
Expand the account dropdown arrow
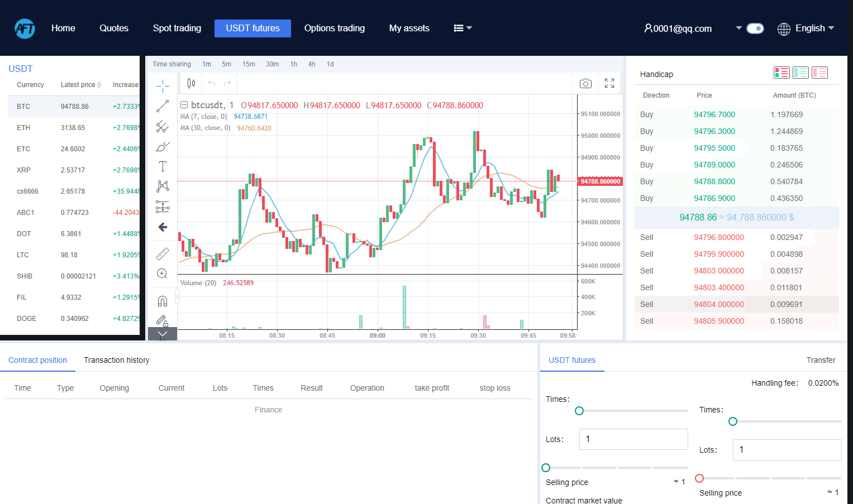click(738, 28)
